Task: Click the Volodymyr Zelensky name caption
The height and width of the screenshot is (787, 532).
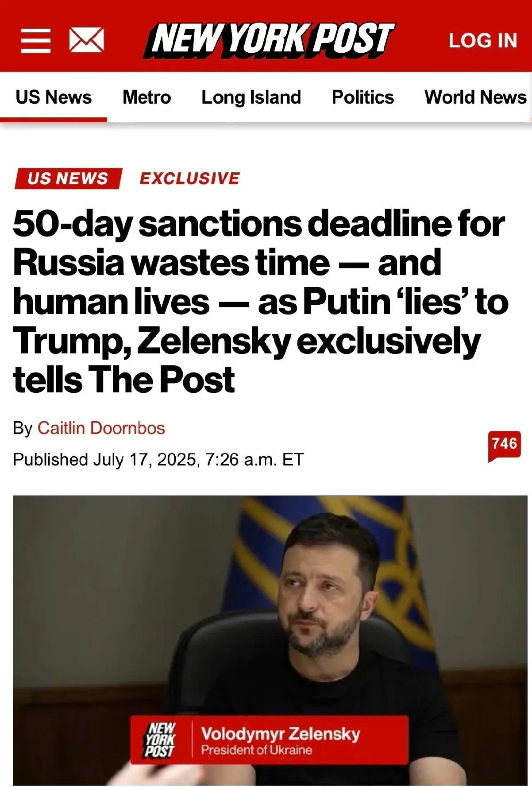Action: click(x=280, y=733)
